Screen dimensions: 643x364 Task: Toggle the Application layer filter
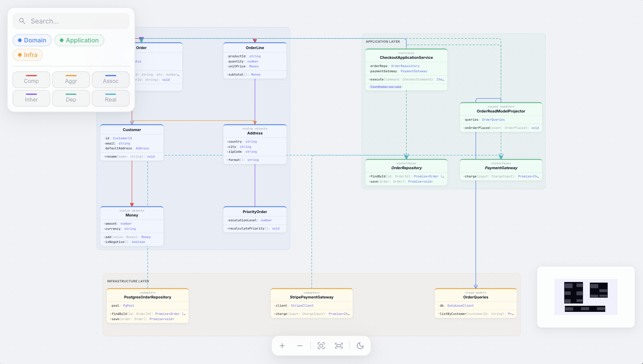tap(79, 40)
